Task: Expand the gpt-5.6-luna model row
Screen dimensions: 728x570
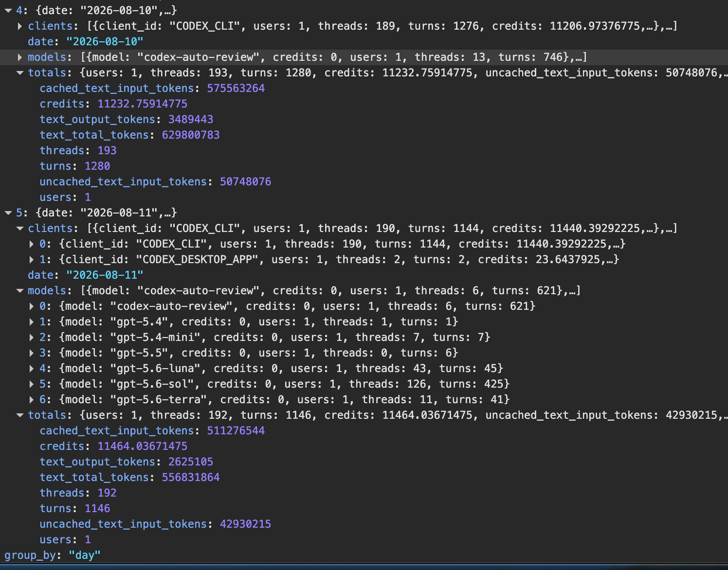Action: (x=32, y=368)
